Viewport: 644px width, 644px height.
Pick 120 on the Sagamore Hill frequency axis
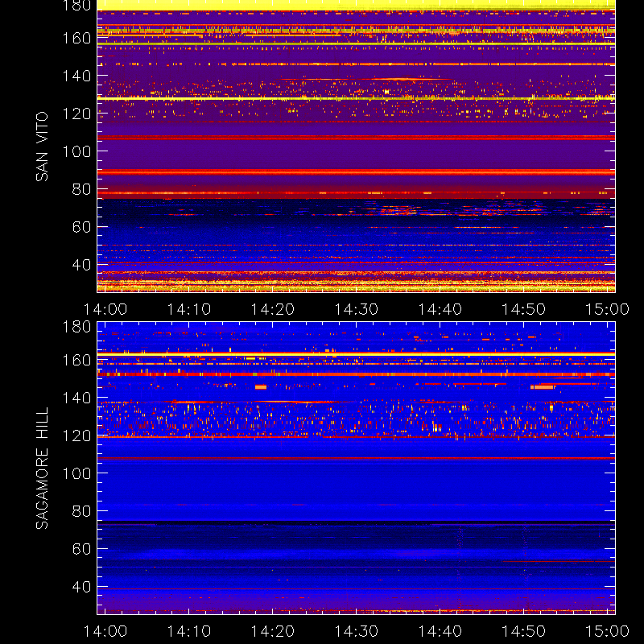(76, 436)
